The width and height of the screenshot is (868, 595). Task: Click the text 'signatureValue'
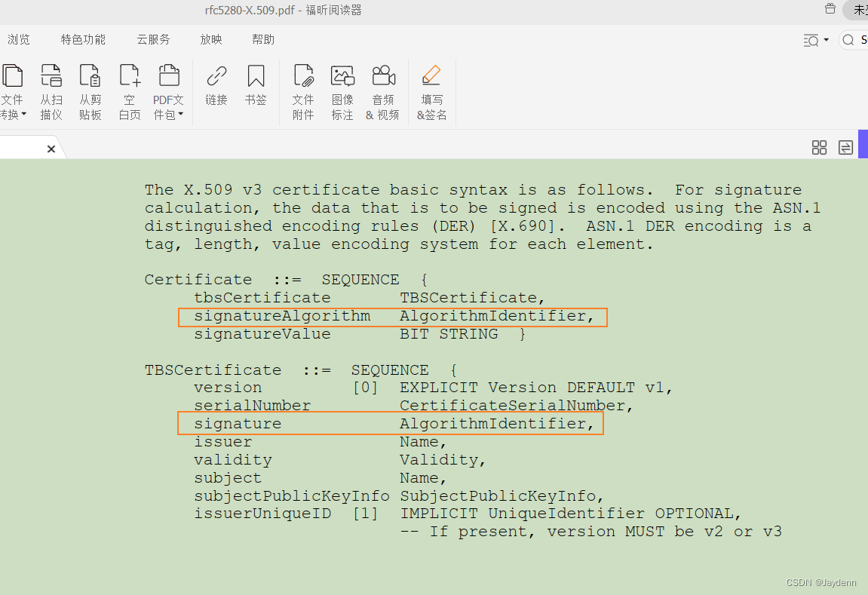[262, 334]
